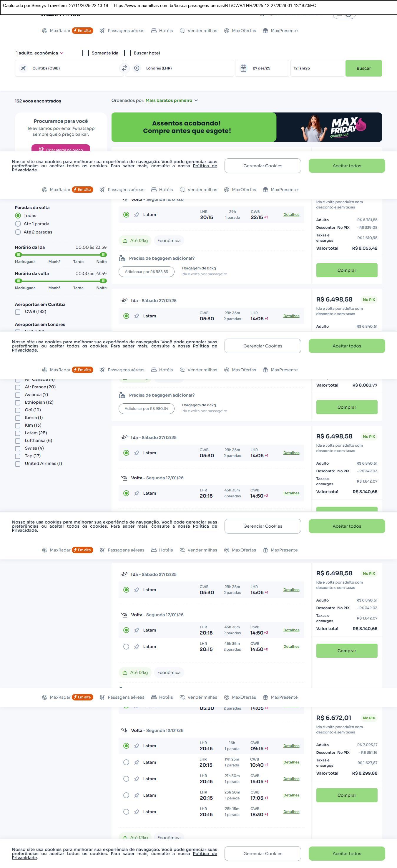Click the airplane icon in the Curitiba field
397x868 pixels.
point(23,68)
